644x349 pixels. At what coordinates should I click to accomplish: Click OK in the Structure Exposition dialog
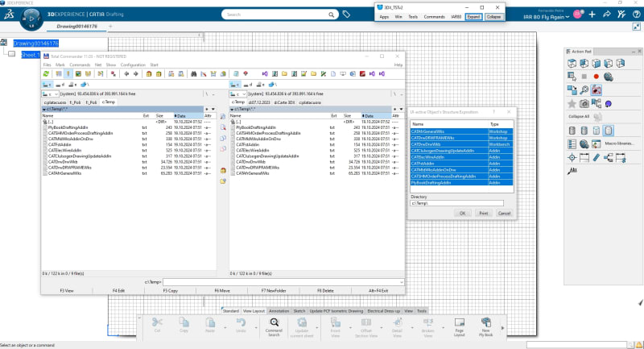click(462, 214)
